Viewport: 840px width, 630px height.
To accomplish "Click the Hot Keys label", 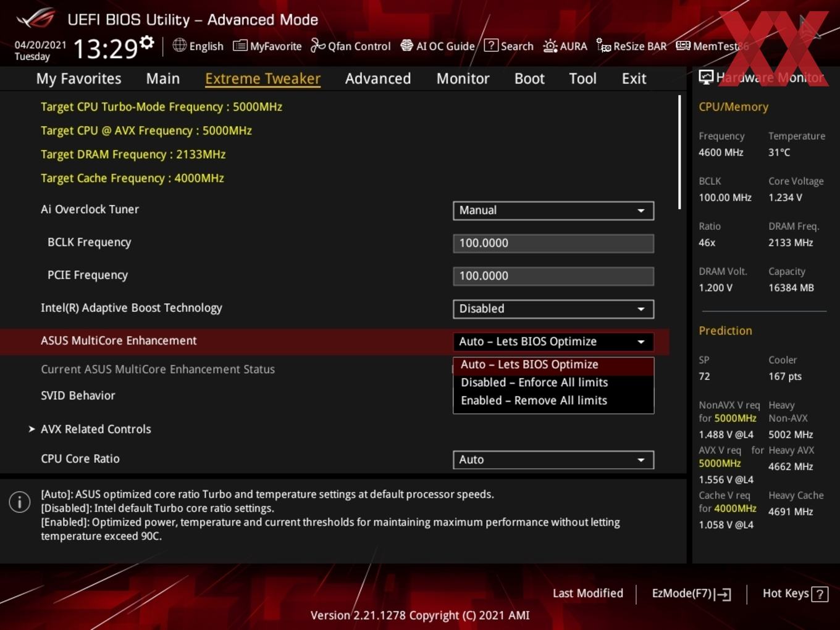I will 786,593.
